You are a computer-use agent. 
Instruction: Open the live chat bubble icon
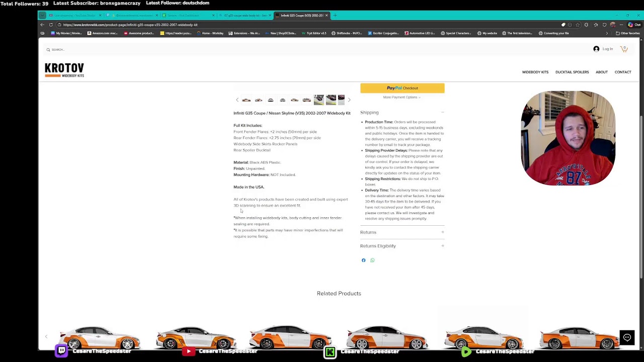[x=627, y=337]
